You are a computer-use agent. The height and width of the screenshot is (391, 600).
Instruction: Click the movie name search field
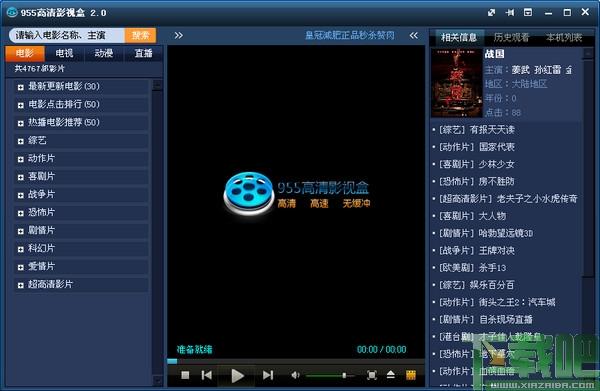(67, 36)
